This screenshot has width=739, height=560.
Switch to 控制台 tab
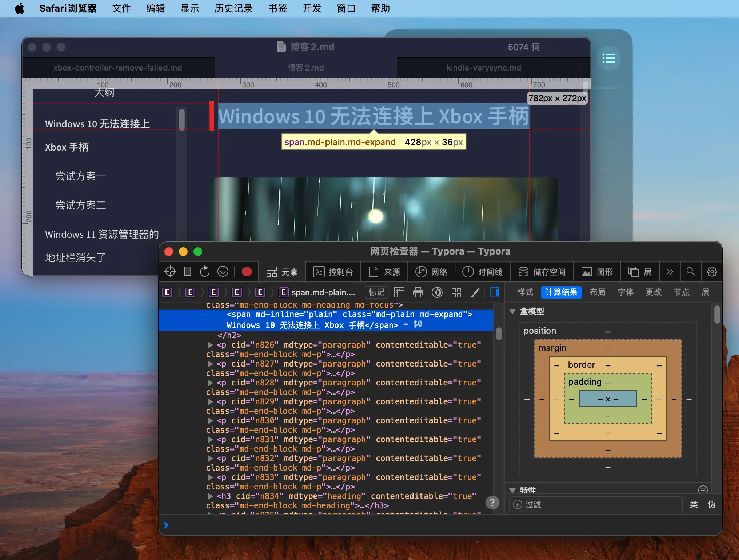(x=333, y=272)
